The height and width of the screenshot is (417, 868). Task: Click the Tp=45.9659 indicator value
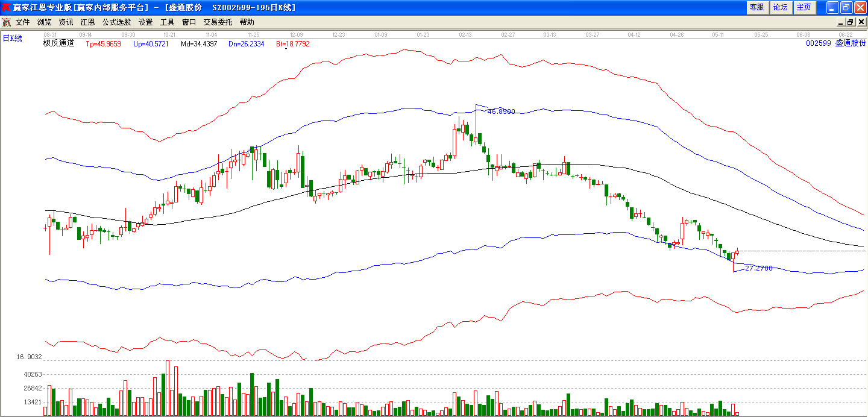coord(104,44)
